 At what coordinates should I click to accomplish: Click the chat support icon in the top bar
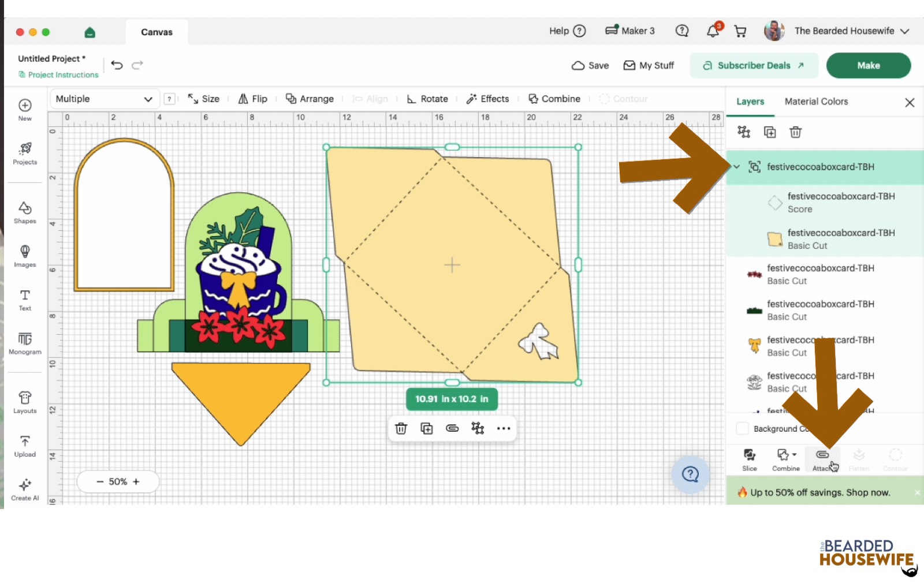click(682, 31)
